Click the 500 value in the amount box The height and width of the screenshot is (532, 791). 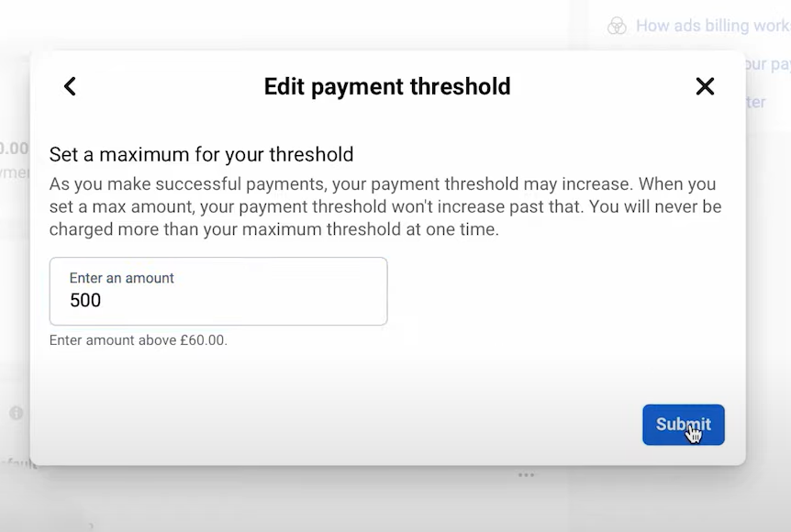85,301
